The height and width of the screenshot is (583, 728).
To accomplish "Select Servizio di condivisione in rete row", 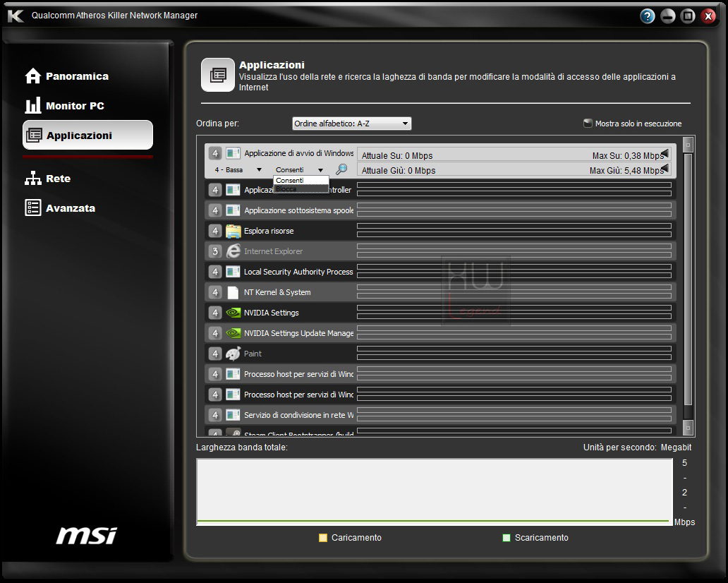I will pyautogui.click(x=439, y=414).
